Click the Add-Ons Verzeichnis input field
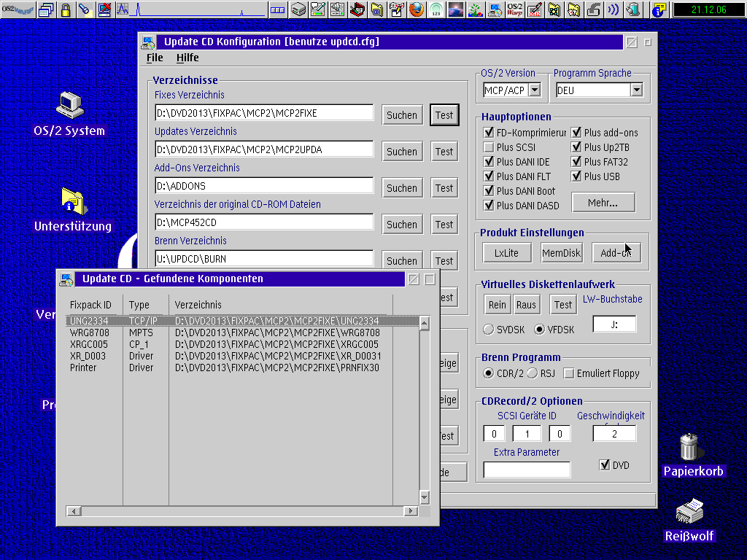 [264, 186]
